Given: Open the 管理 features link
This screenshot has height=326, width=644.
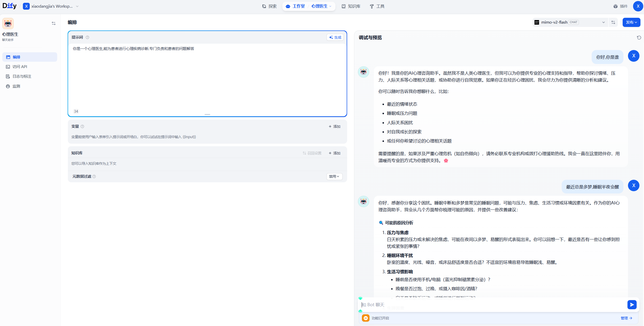Looking at the screenshot, I should click(626, 318).
